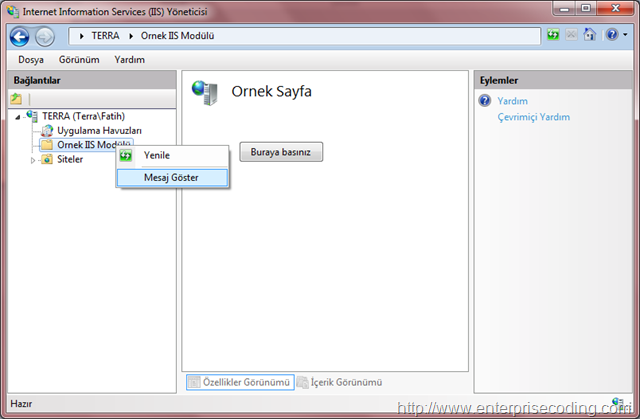Choose Mesaj Göster from the context menu
Viewport: 640px width, 419px height.
(x=172, y=177)
